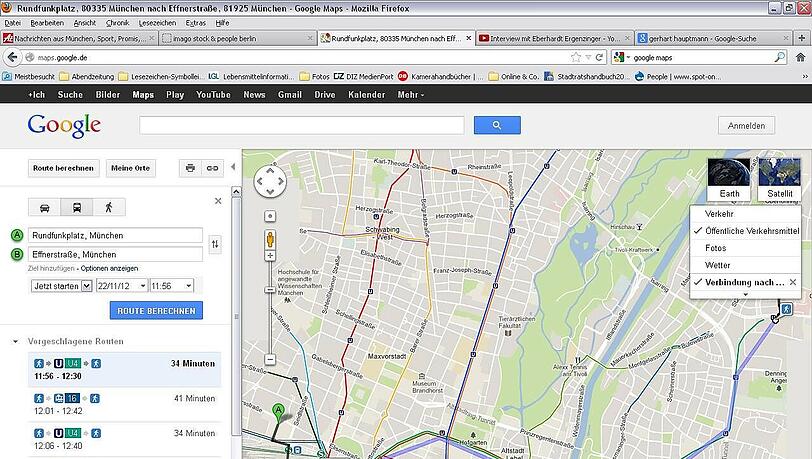
Task: Expand more layers with the bottom arrow
Action: pos(746,294)
